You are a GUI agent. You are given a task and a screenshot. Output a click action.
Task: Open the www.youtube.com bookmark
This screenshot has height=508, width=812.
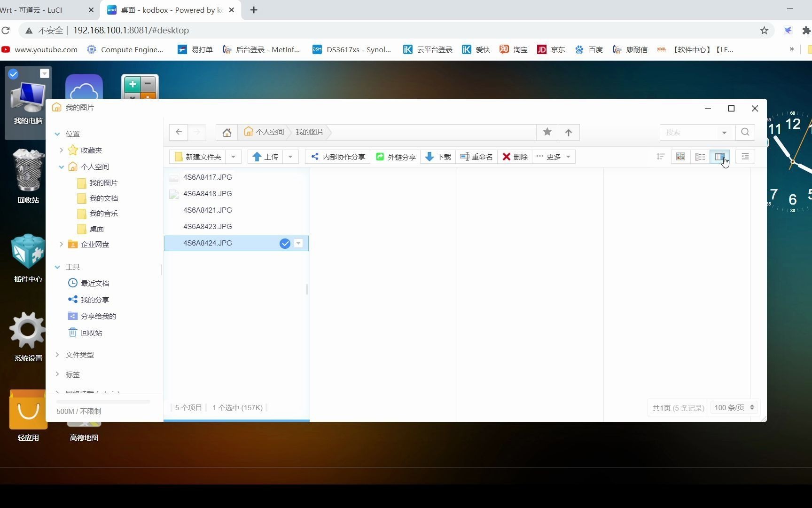pyautogui.click(x=39, y=49)
